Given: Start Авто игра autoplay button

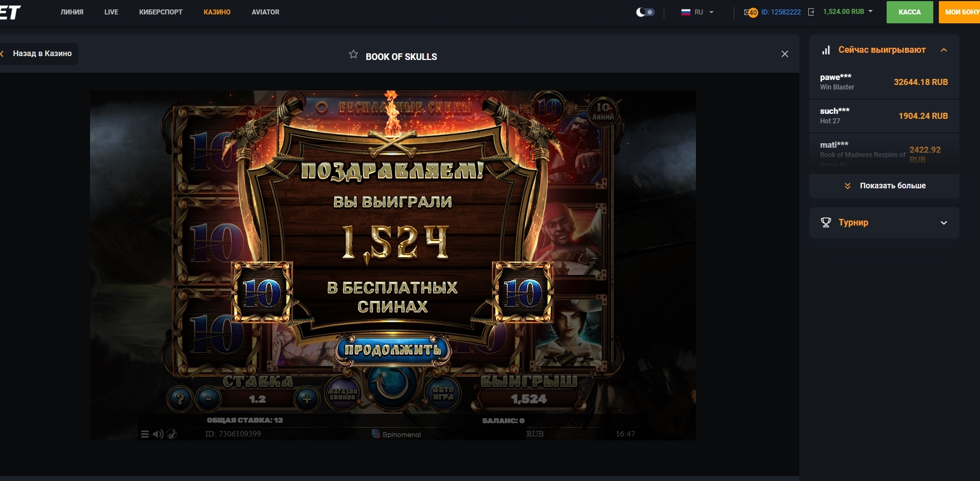Looking at the screenshot, I should coord(443,394).
